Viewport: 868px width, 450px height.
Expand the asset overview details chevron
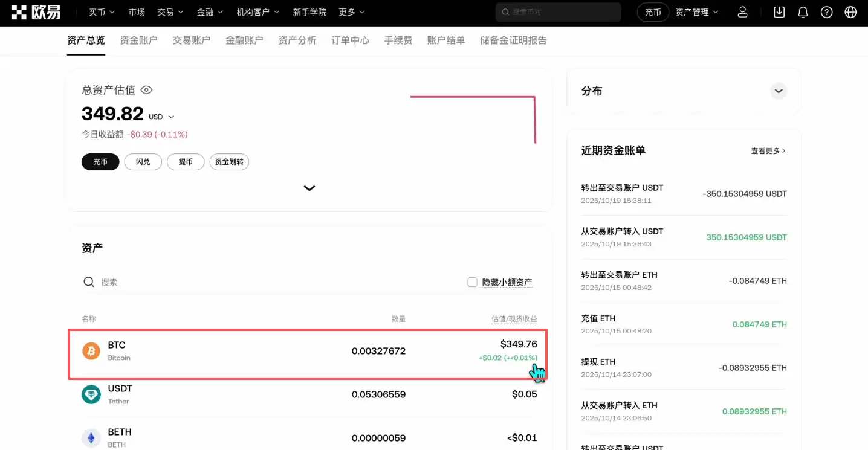(309, 188)
